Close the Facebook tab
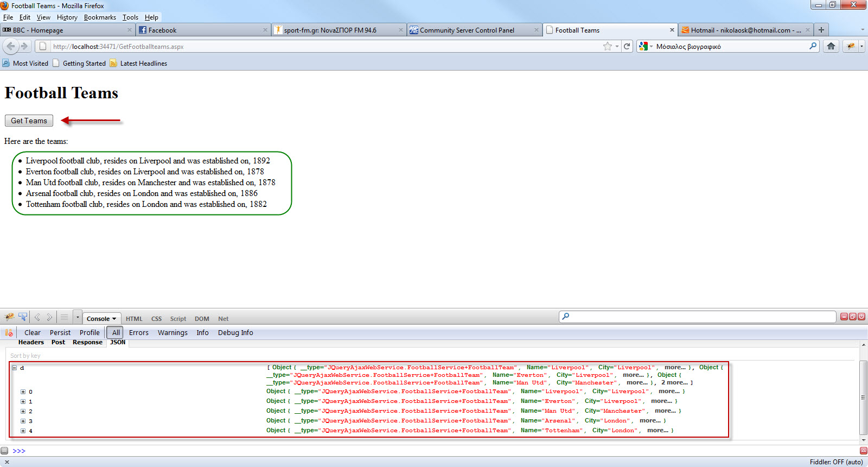Viewport: 868px width, 467px height. [x=265, y=30]
